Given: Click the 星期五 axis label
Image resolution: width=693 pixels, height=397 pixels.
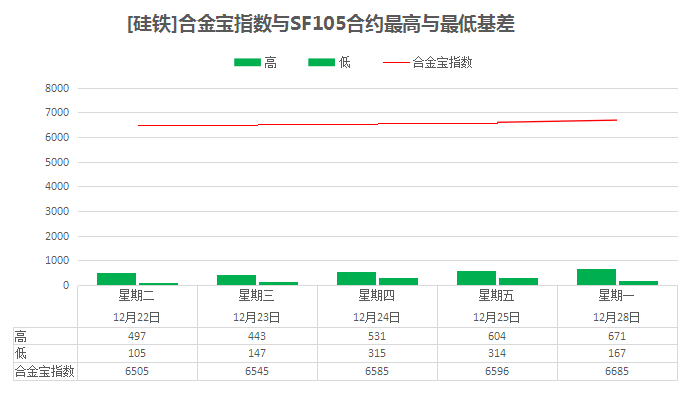Looking at the screenshot, I should 497,295.
